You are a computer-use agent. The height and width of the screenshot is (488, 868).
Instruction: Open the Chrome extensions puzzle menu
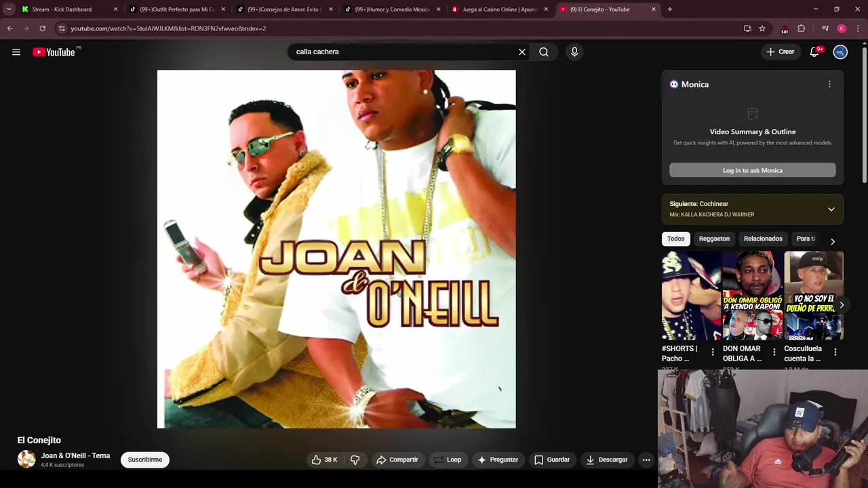coord(801,28)
